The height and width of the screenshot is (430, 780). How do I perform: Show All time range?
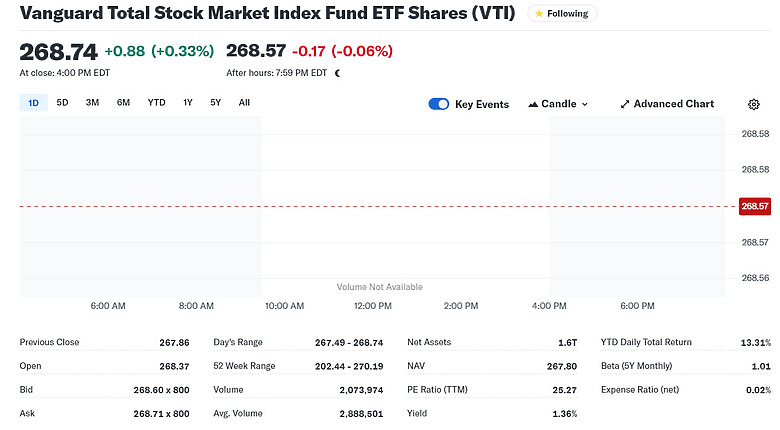(x=244, y=103)
